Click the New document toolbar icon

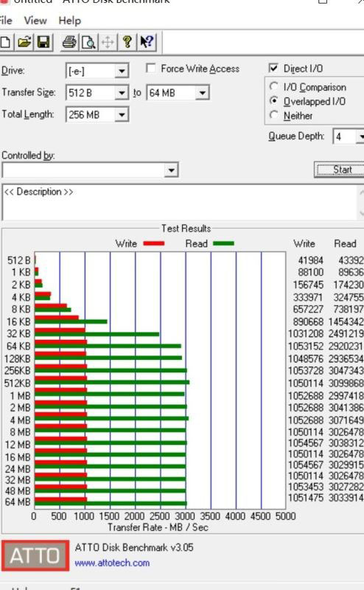5,42
